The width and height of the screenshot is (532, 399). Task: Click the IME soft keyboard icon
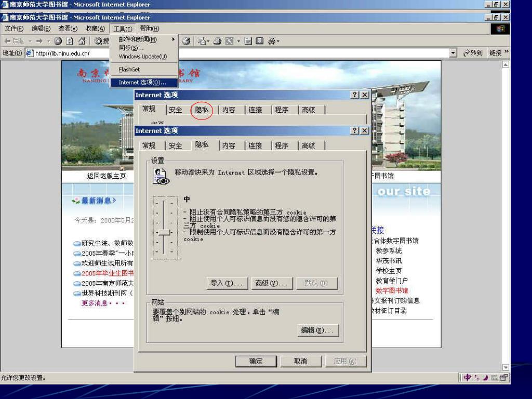[x=495, y=377]
